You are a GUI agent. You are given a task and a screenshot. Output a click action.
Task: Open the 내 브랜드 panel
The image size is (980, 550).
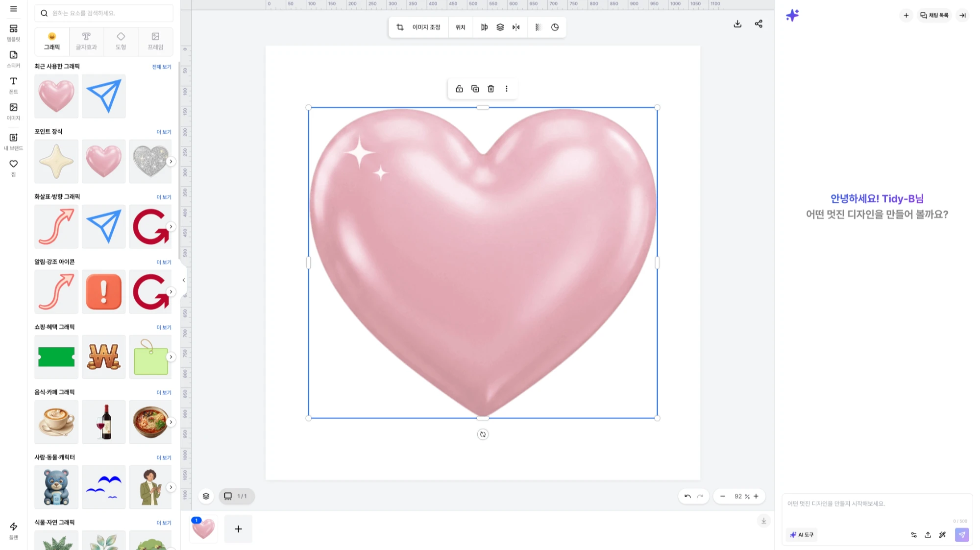[x=13, y=142]
